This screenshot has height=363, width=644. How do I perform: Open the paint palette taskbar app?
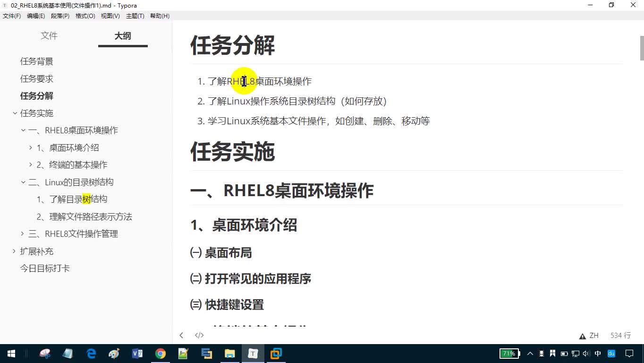(x=114, y=354)
